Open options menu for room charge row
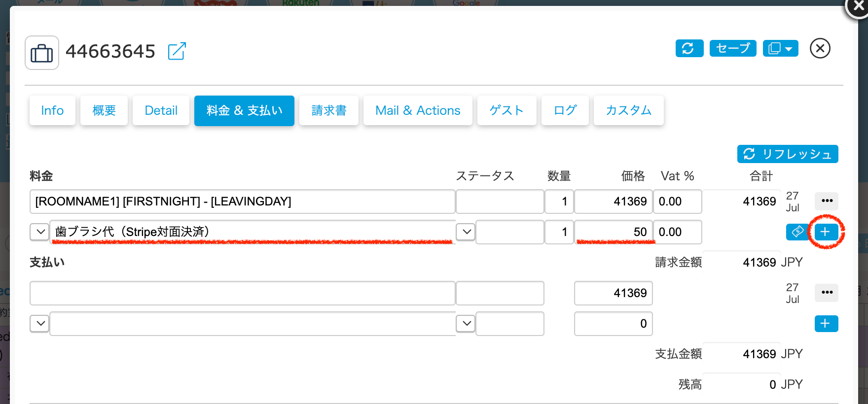Viewport: 868px width, 404px height. pyautogui.click(x=827, y=201)
